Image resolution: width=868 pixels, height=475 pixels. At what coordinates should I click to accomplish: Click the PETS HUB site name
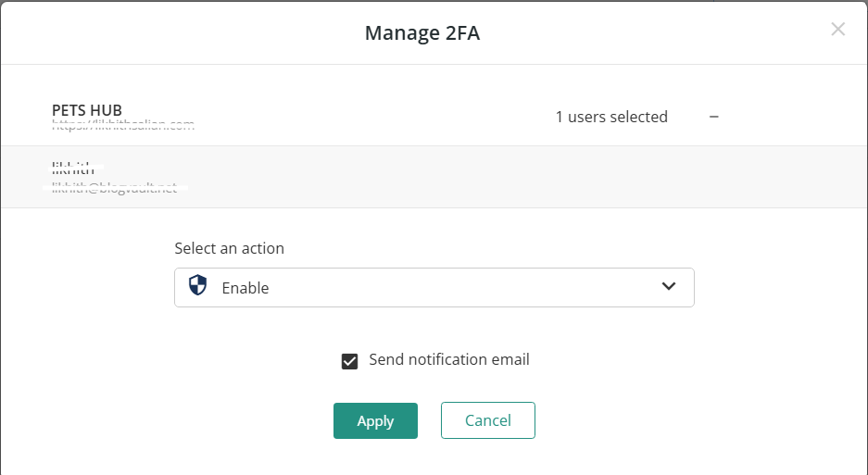tap(87, 110)
